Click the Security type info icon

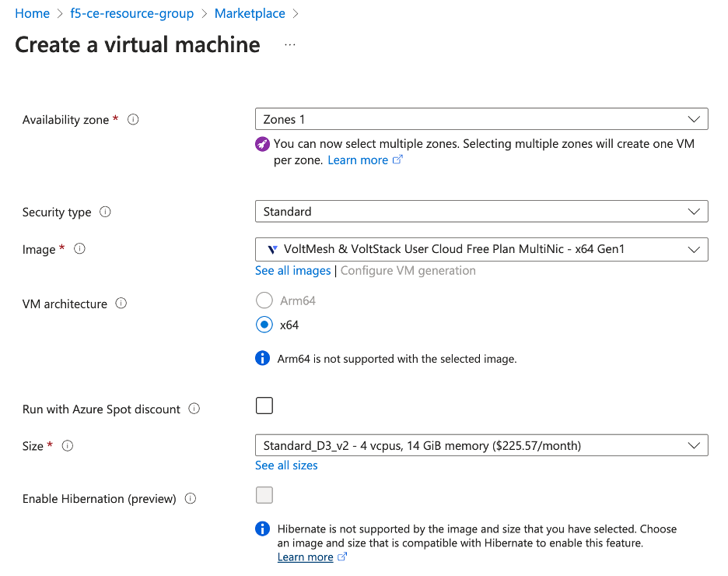(107, 212)
